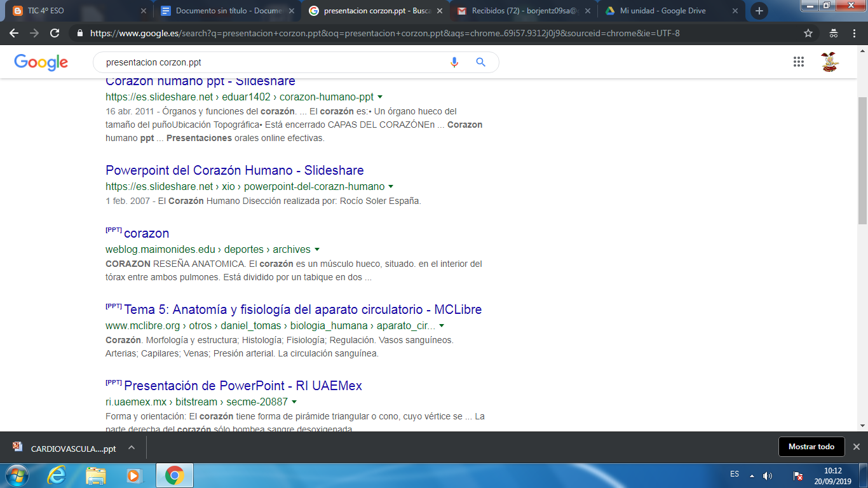
Task: Go back to the previous page
Action: (14, 33)
